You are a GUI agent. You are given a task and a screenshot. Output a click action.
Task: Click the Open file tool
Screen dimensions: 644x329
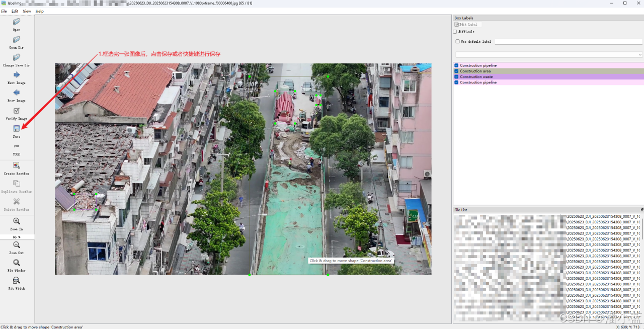point(17,25)
